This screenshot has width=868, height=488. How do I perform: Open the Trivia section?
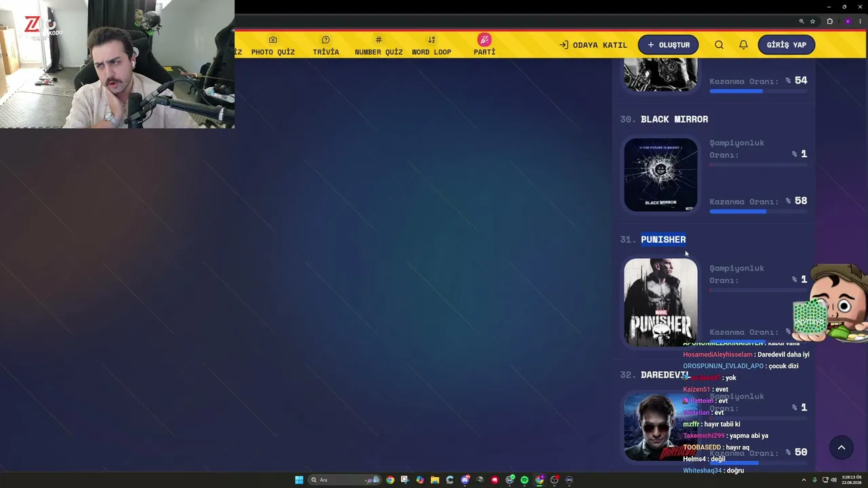325,45
